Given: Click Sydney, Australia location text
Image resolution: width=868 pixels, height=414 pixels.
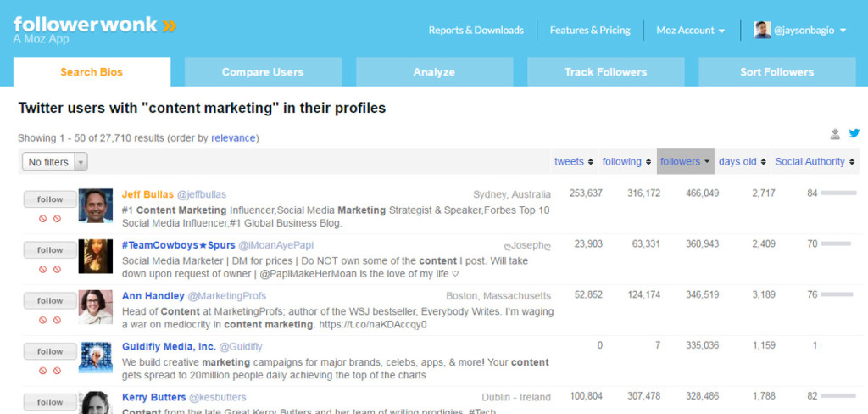Looking at the screenshot, I should click(512, 194).
